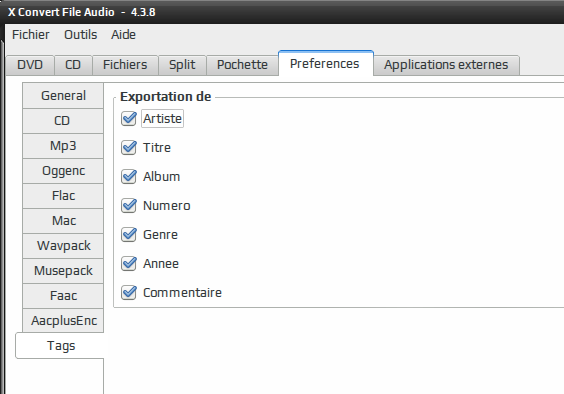Switch to the DVD tab
This screenshot has height=394, width=564.
30,65
